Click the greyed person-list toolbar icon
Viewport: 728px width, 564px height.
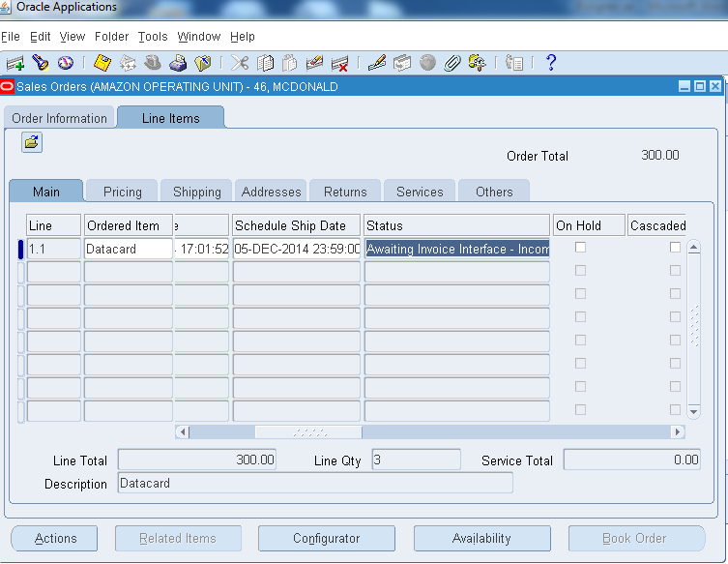click(514, 63)
